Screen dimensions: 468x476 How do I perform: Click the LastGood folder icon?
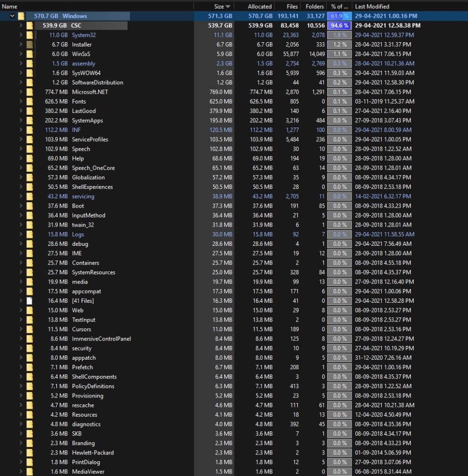(x=29, y=111)
